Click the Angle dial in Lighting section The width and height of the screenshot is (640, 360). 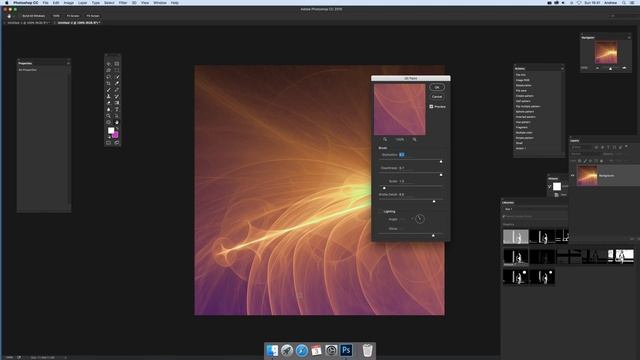pyautogui.click(x=420, y=219)
